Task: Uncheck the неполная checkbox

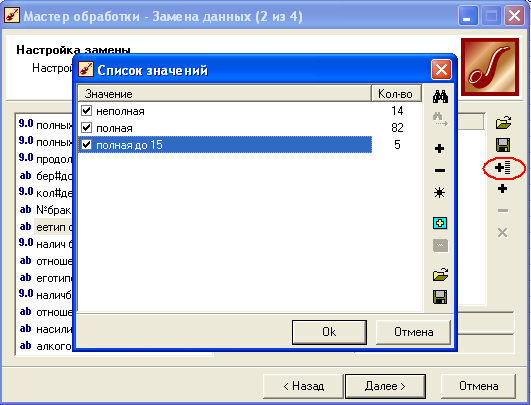Action: [87, 110]
